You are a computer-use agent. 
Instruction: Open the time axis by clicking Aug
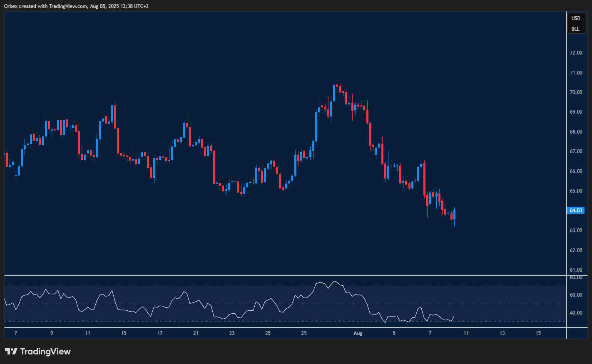358,333
